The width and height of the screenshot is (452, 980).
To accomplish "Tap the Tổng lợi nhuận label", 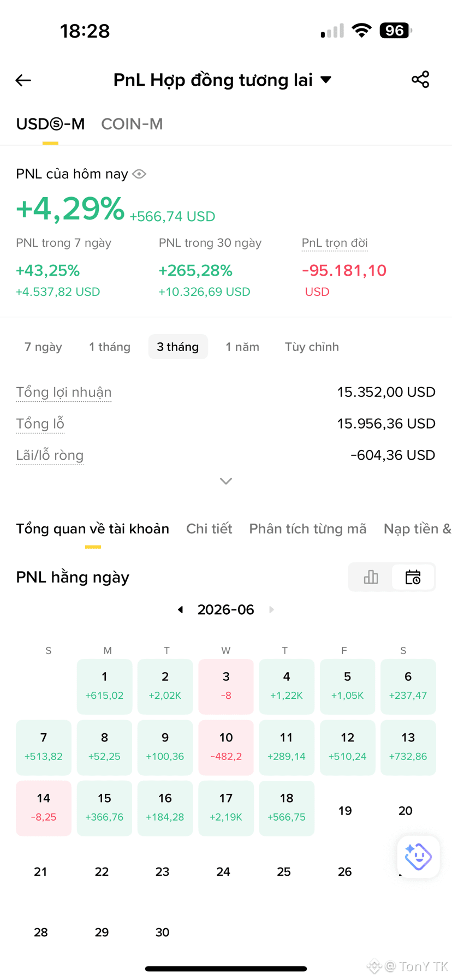I will tap(64, 392).
